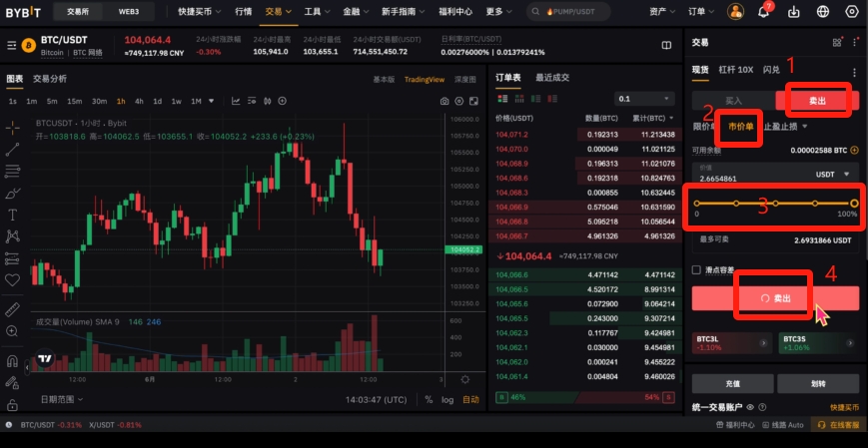Image resolution: width=868 pixels, height=448 pixels.
Task: Select the crosshair cursor tool
Action: point(12,129)
